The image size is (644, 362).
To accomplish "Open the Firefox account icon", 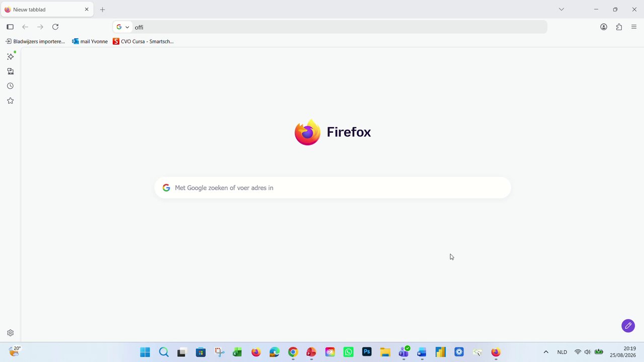I will point(604,27).
